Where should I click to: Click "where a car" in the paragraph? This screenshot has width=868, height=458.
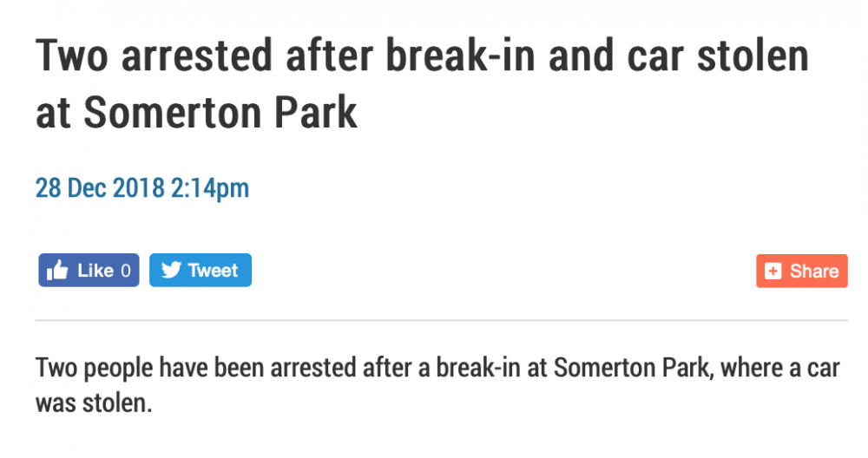(783, 367)
